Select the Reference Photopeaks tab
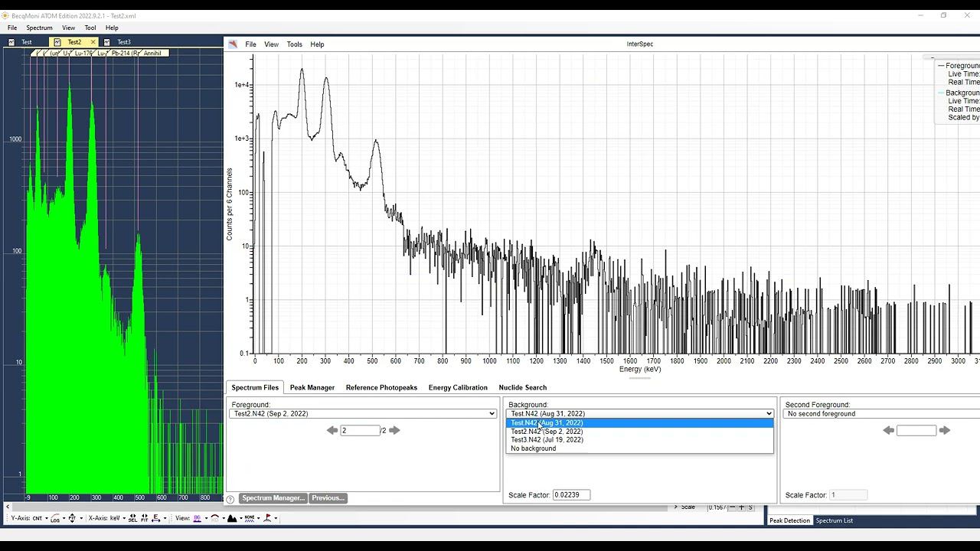This screenshot has height=551, width=980. tap(381, 387)
